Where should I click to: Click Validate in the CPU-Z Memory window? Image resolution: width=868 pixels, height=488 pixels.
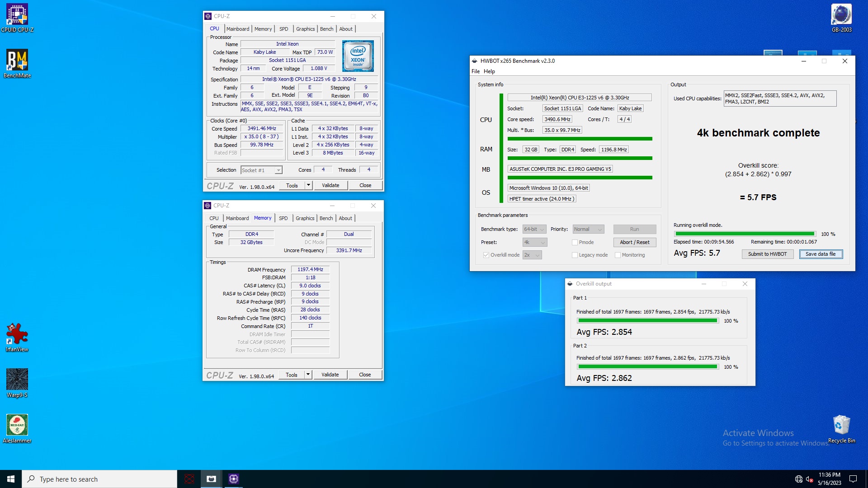pyautogui.click(x=330, y=375)
